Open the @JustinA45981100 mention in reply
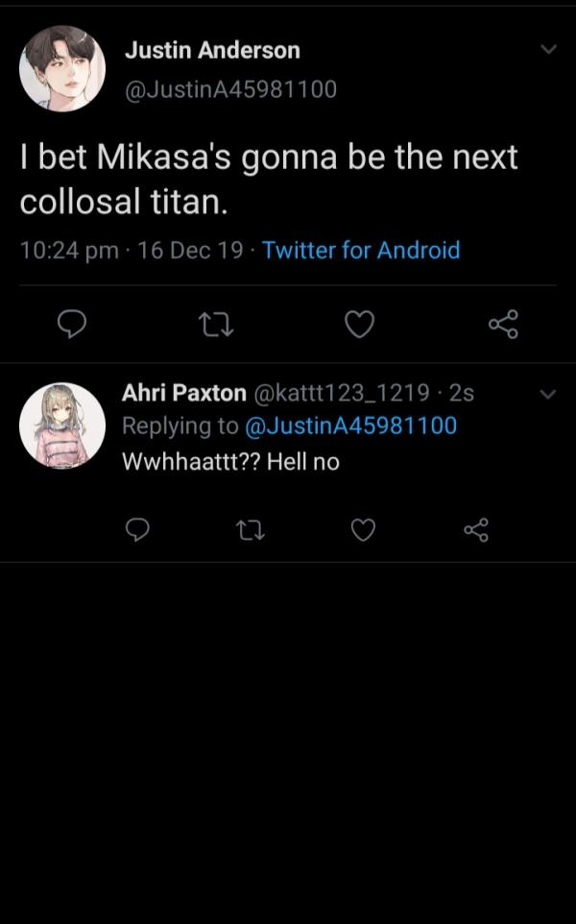This screenshot has width=576, height=924. pyautogui.click(x=351, y=426)
